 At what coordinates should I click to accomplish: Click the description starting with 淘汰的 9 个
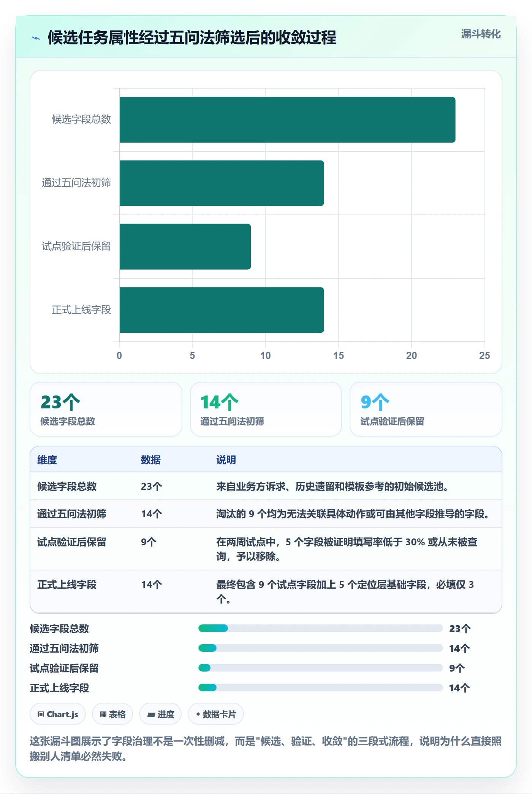pyautogui.click(x=353, y=514)
